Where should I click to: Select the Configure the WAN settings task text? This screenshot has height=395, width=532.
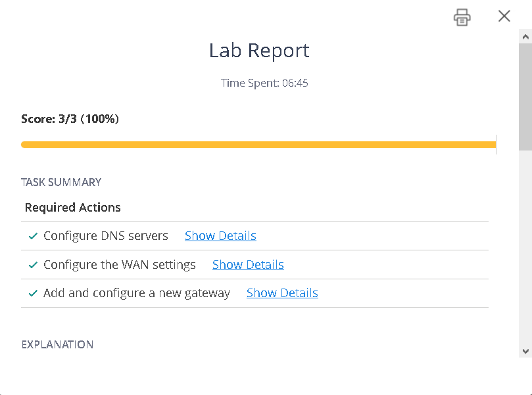120,265
